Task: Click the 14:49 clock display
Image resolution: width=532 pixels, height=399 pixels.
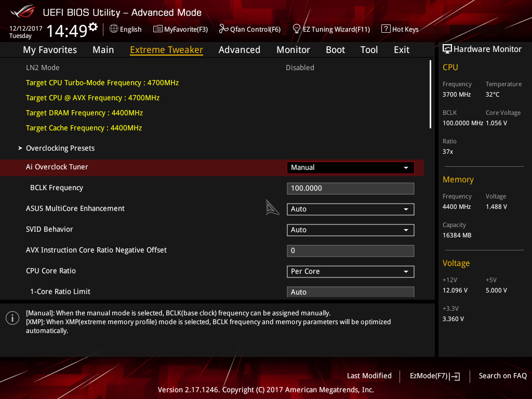Action: click(x=67, y=31)
